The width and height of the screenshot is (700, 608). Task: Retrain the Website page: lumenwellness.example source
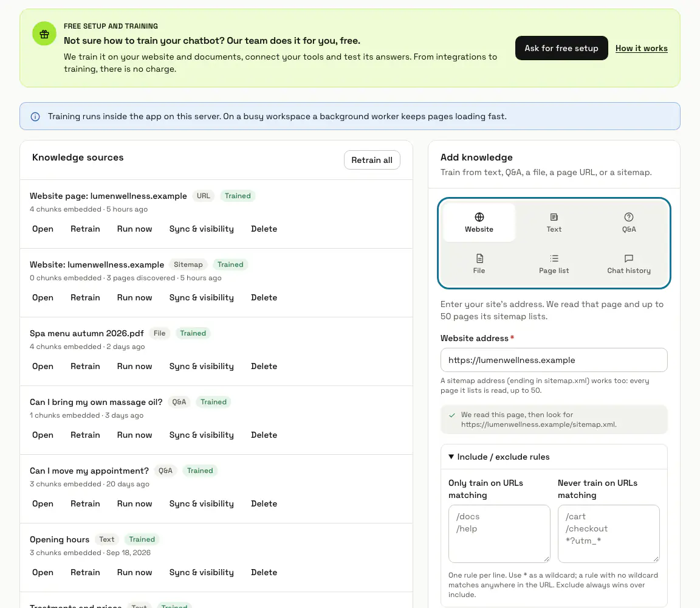85,229
